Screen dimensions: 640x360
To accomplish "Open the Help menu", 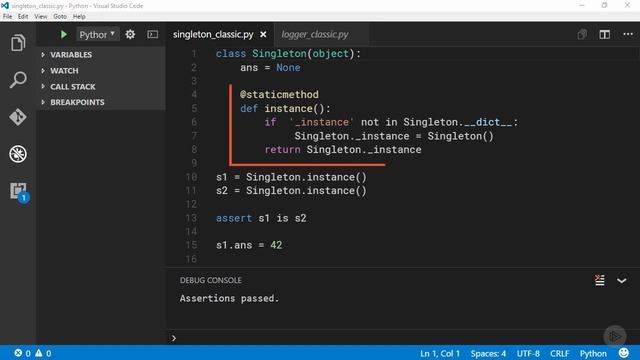I will coord(79,16).
